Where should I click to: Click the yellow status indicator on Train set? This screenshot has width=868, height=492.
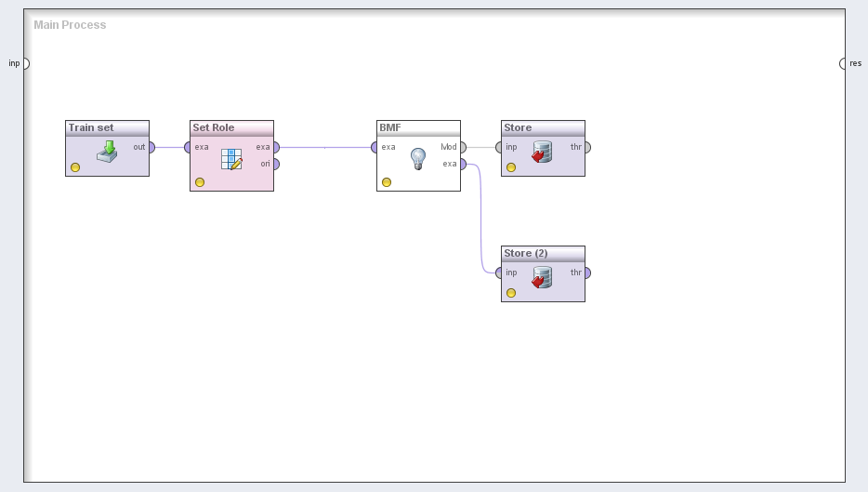[75, 167]
